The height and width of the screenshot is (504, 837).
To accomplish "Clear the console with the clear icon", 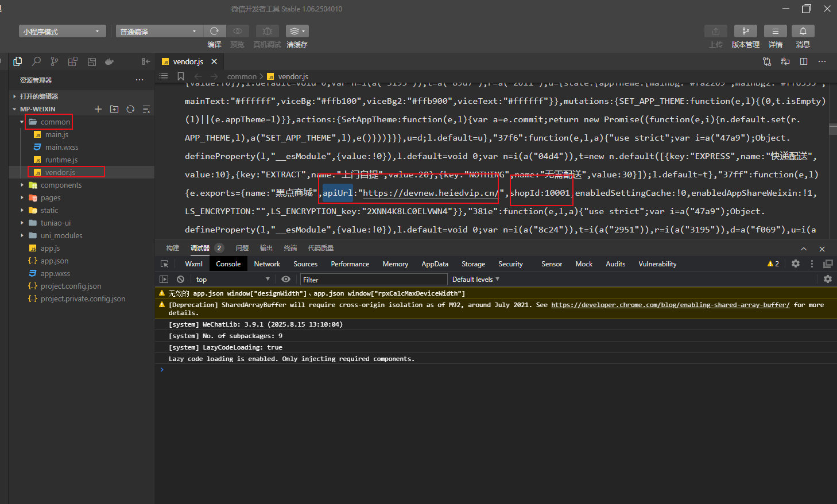I will coord(180,280).
